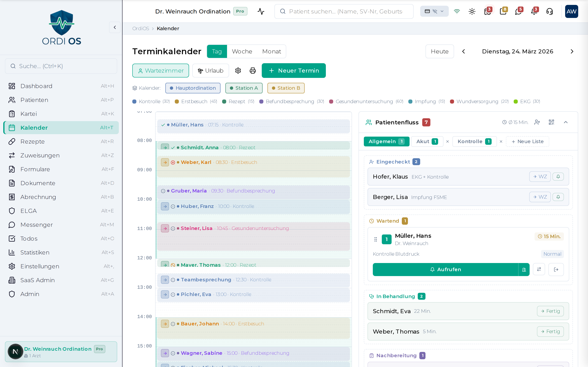Screen dimensions: 588x367
Task: Collapse the Patientenfluss panel chevron
Action: 566,122
